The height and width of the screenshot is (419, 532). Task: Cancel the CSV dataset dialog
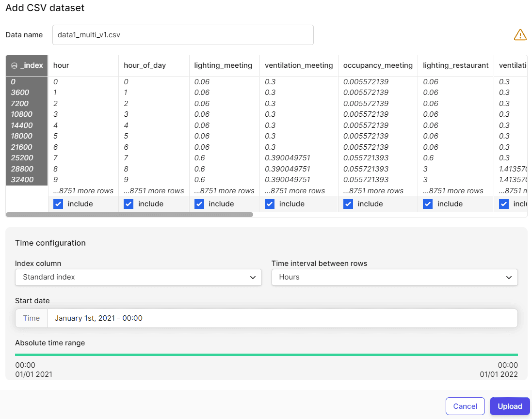click(x=465, y=406)
